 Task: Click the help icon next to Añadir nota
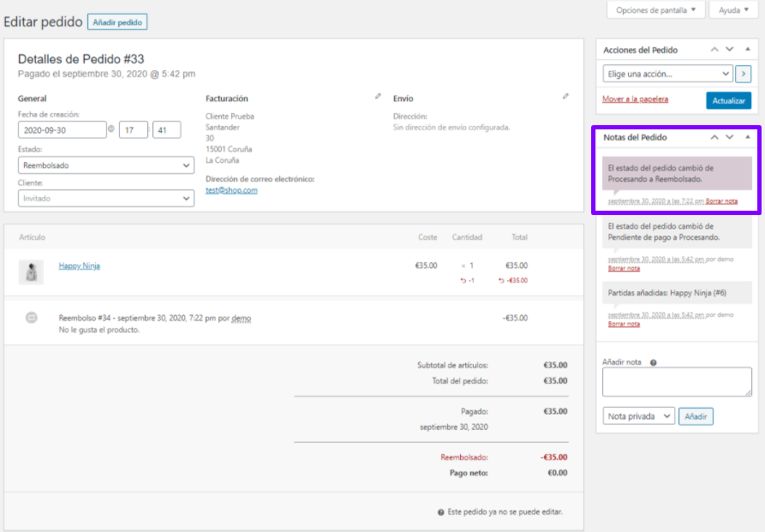click(x=653, y=362)
